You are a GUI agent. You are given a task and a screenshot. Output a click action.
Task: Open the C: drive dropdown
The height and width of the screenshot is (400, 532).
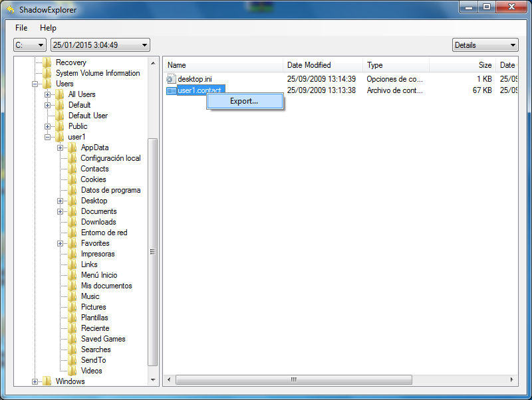point(29,45)
